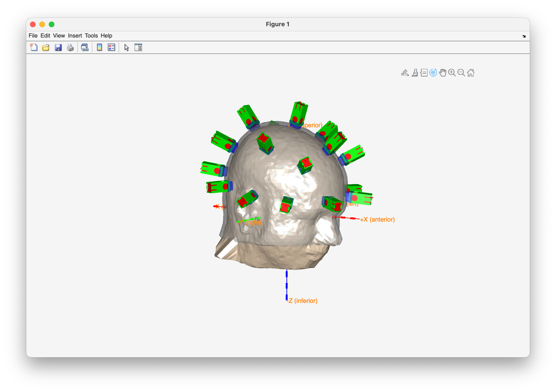Open the Insert menu
The image size is (556, 392).
75,36
